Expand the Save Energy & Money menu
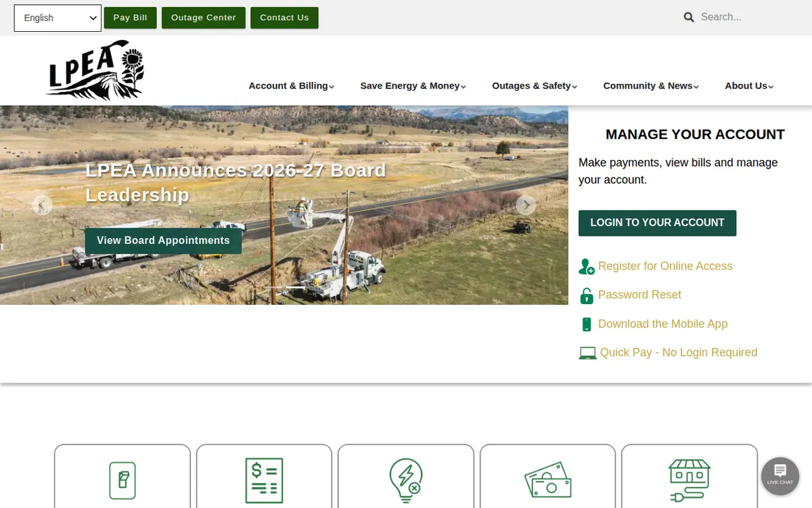This screenshot has width=812, height=508. point(413,86)
